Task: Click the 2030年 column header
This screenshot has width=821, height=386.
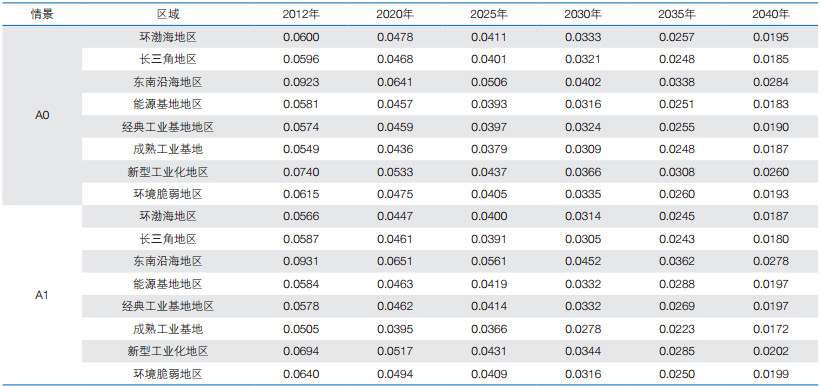Action: point(583,15)
